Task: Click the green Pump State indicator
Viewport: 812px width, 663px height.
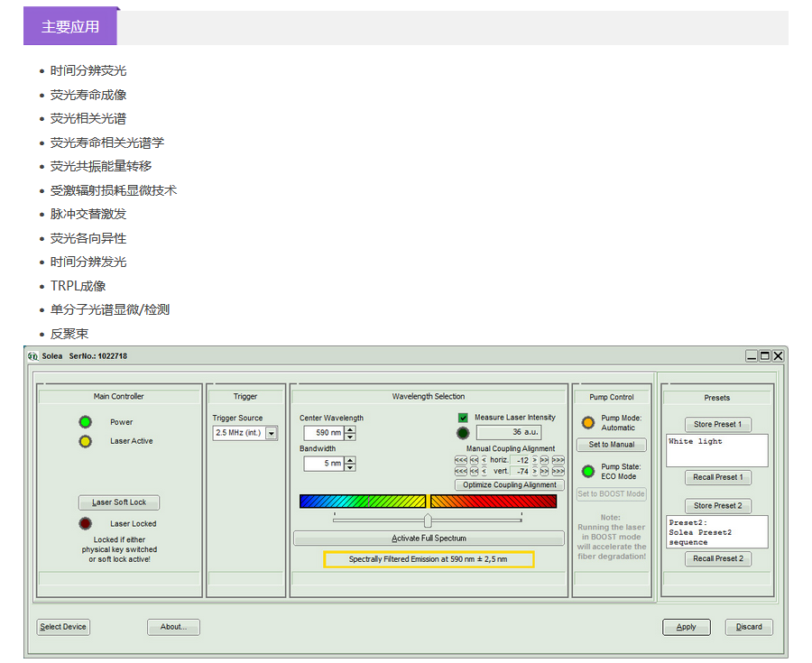Action: 588,471
